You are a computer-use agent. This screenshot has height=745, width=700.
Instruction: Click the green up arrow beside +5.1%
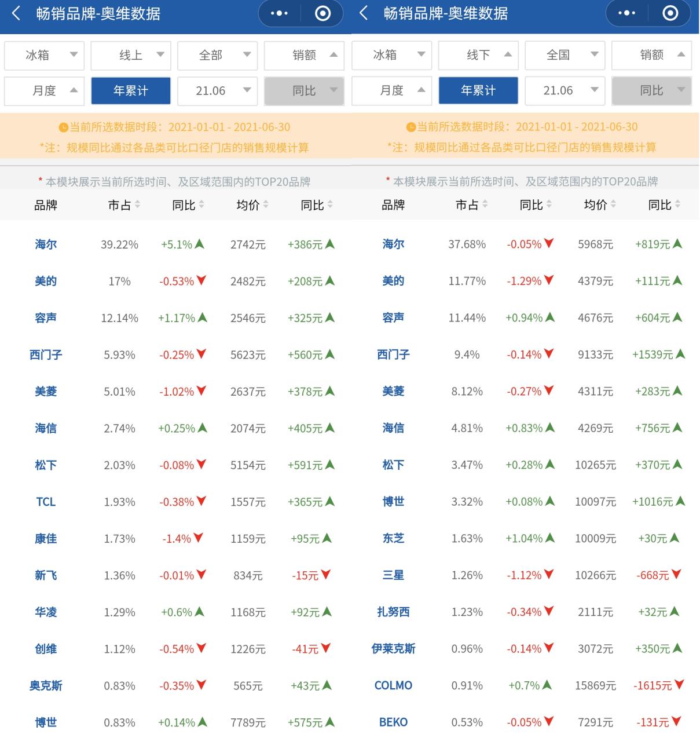tap(199, 244)
